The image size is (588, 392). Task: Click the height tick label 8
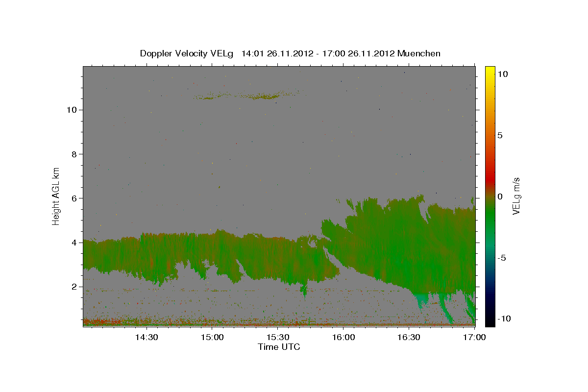click(x=73, y=154)
